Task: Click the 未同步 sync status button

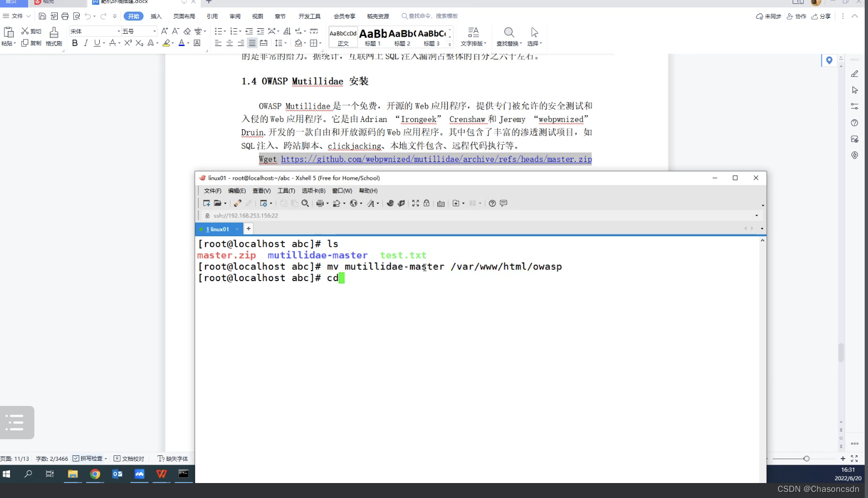Action: pos(768,16)
